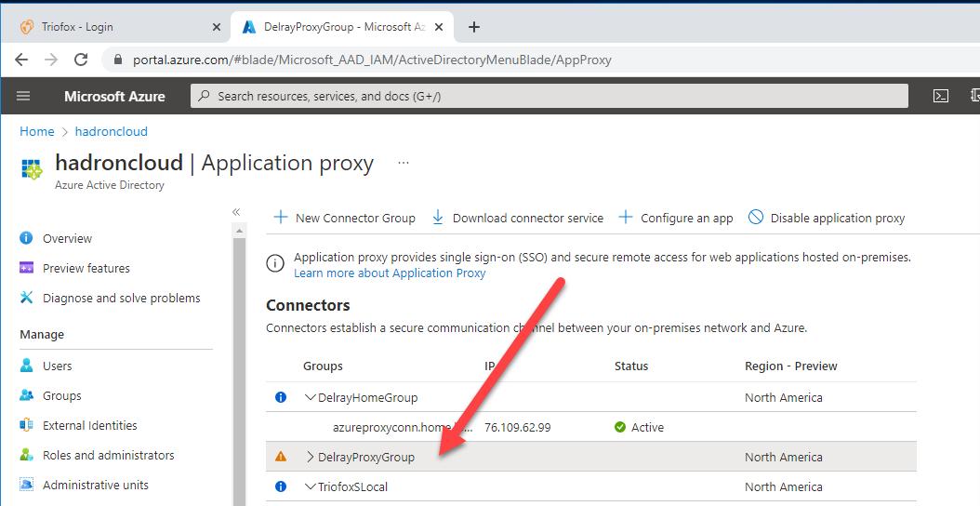The height and width of the screenshot is (506, 980).
Task: Select the DelrayProxyGroup - Microsoft Azure tab
Action: (x=342, y=27)
